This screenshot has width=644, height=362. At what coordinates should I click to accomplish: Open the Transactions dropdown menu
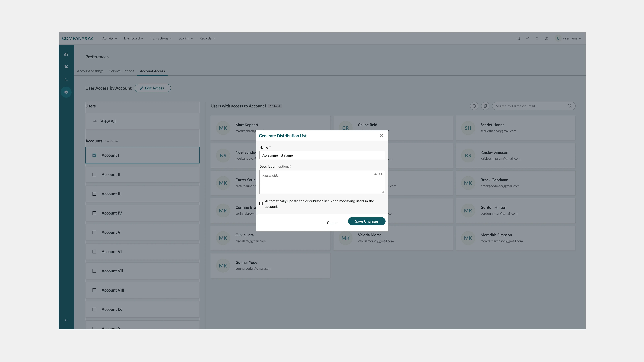point(161,38)
